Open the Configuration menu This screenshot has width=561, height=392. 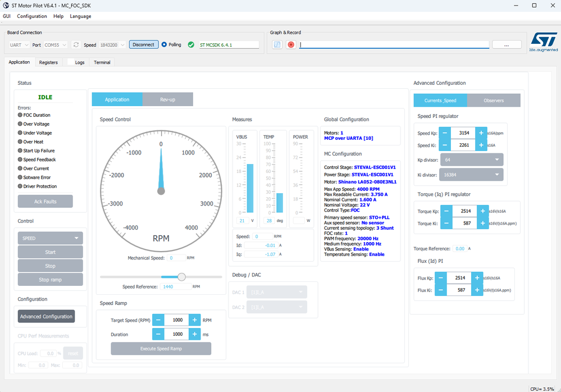[x=32, y=16]
